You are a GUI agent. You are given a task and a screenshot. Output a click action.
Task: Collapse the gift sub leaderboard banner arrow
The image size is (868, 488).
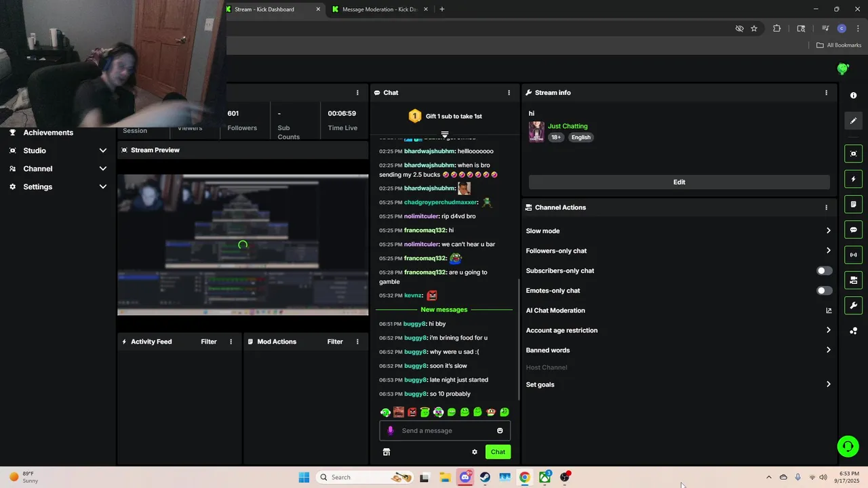click(x=445, y=134)
